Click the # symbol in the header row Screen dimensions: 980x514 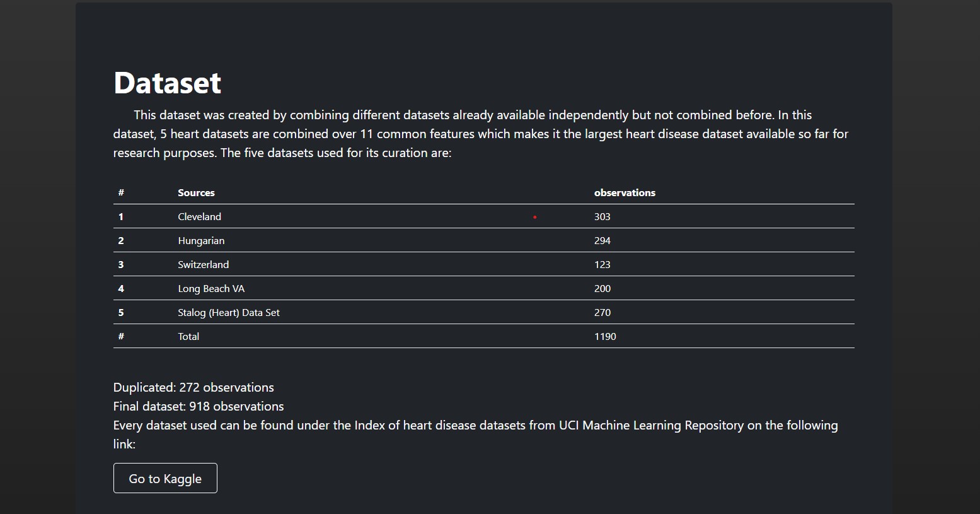[x=121, y=193]
